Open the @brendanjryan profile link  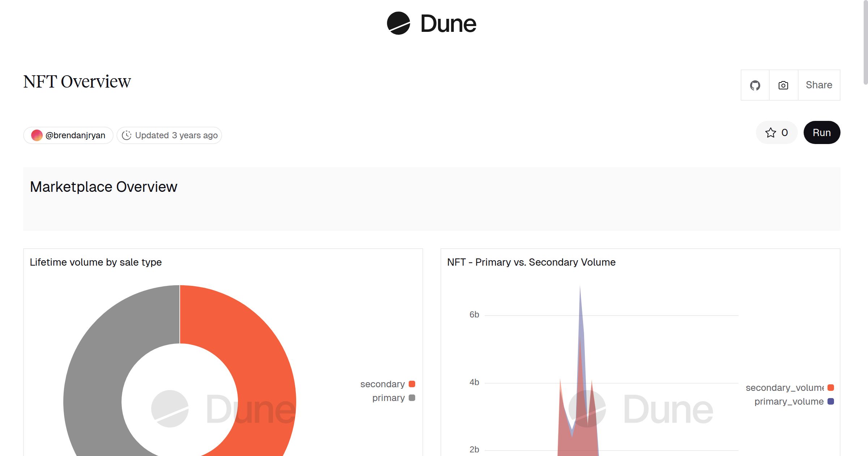pos(75,135)
